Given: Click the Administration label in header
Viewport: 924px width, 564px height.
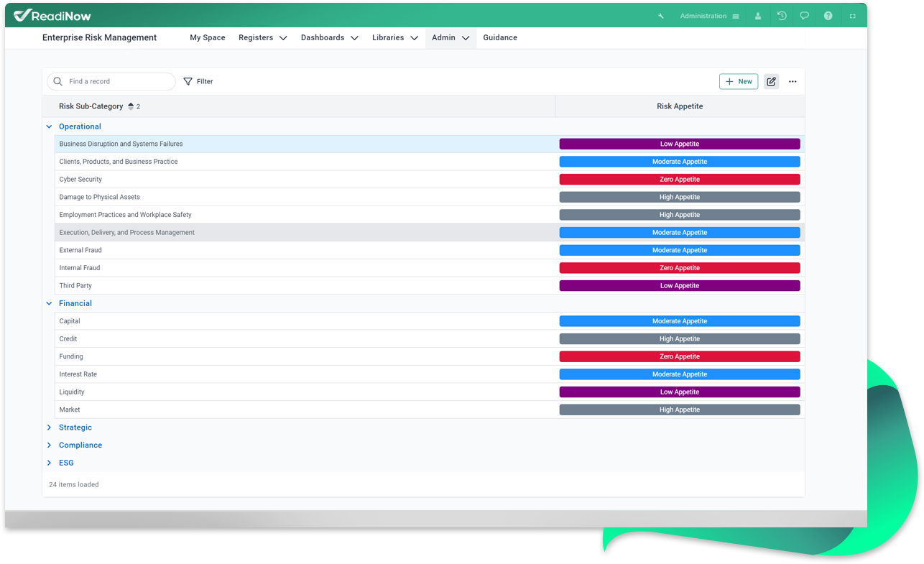Looking at the screenshot, I should [703, 16].
